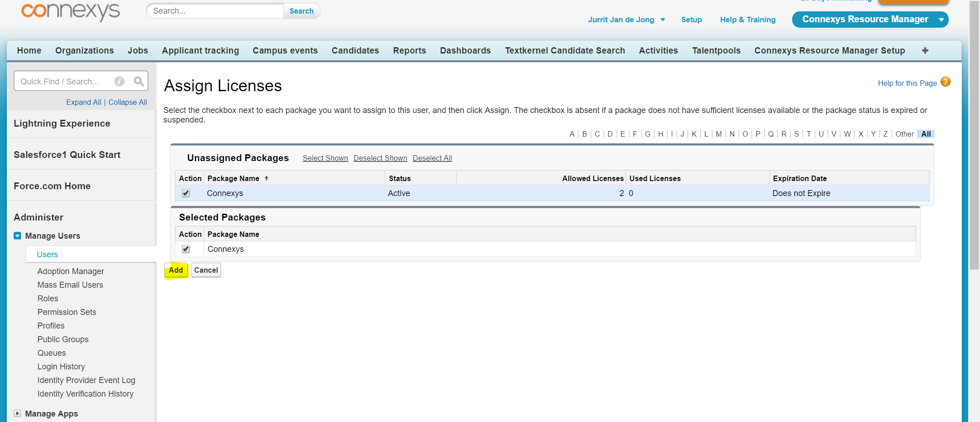The image size is (980, 422).
Task: Open the Applicant tracking tab
Action: pyautogui.click(x=201, y=50)
